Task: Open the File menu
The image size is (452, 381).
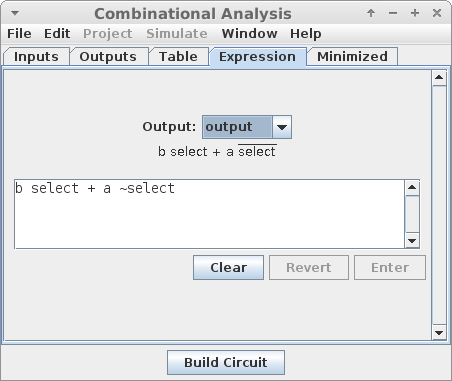Action: click(19, 34)
